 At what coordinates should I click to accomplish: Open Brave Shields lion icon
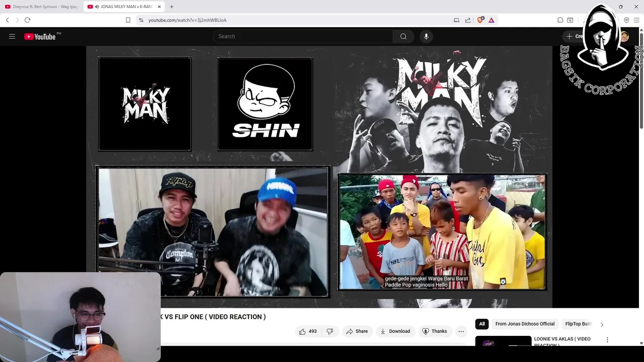(480, 20)
